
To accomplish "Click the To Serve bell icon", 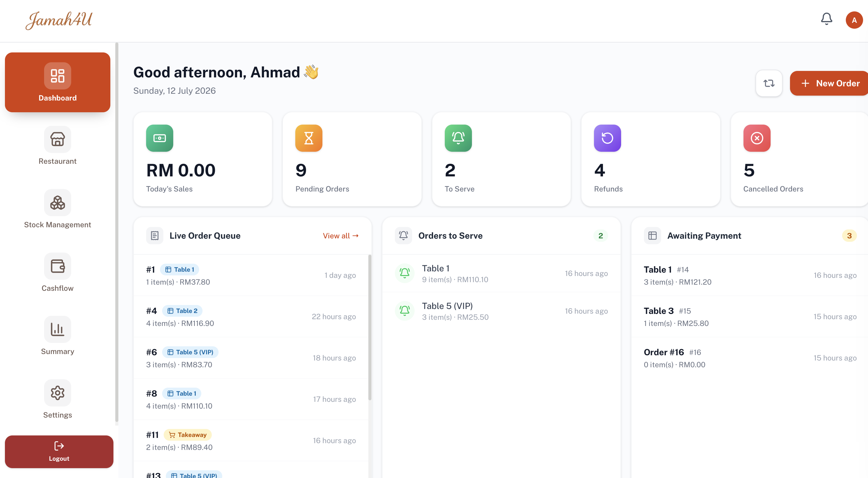I will pos(458,138).
